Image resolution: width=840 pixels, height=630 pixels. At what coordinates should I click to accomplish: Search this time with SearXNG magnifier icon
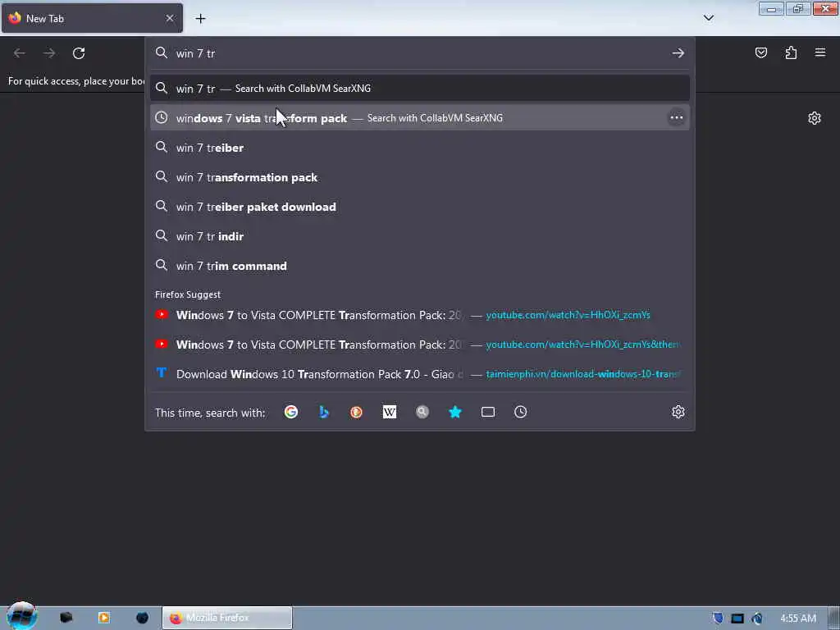pyautogui.click(x=422, y=412)
